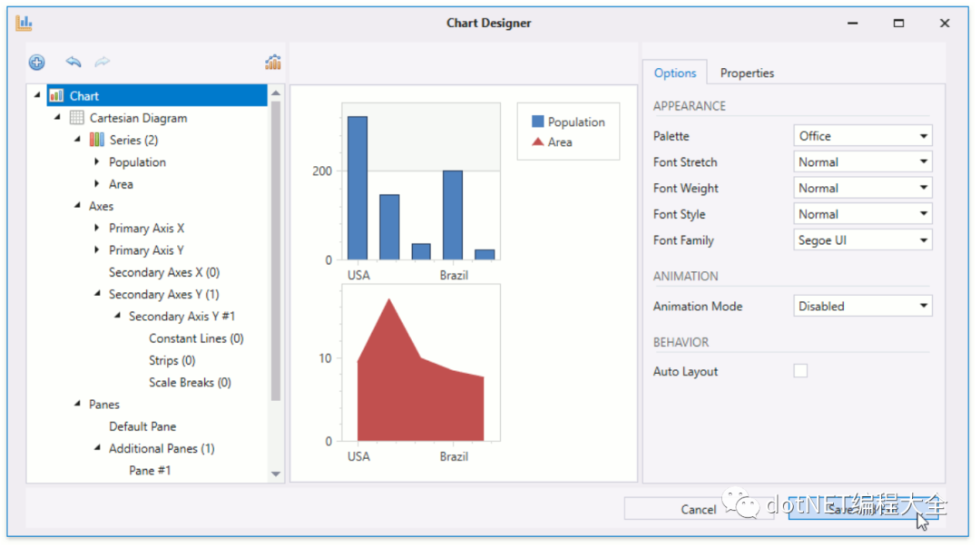Click the chart wizard icon on toolbar right
Screen dimensions: 980x547
tap(273, 62)
